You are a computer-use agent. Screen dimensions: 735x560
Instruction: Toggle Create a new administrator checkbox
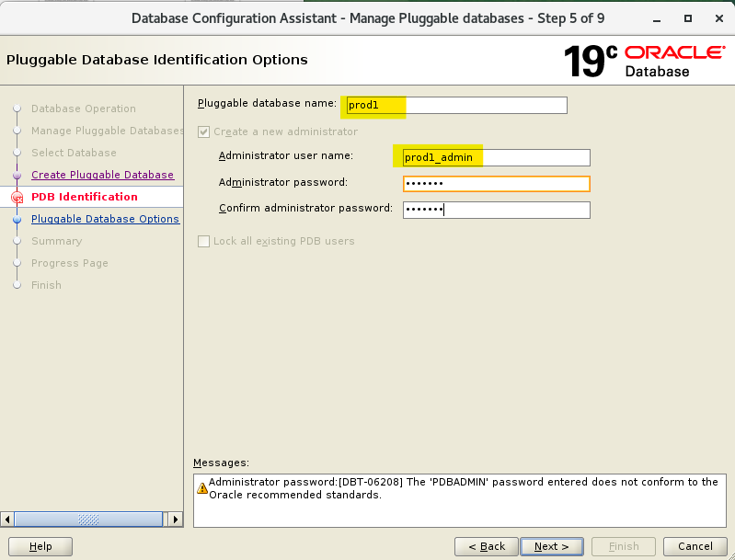[203, 131]
